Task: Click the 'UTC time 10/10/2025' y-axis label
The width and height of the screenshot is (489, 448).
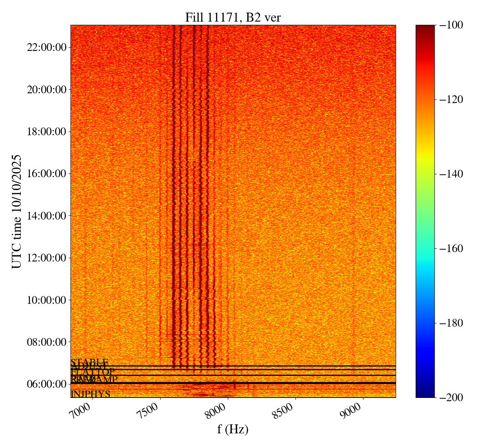Action: coord(17,211)
